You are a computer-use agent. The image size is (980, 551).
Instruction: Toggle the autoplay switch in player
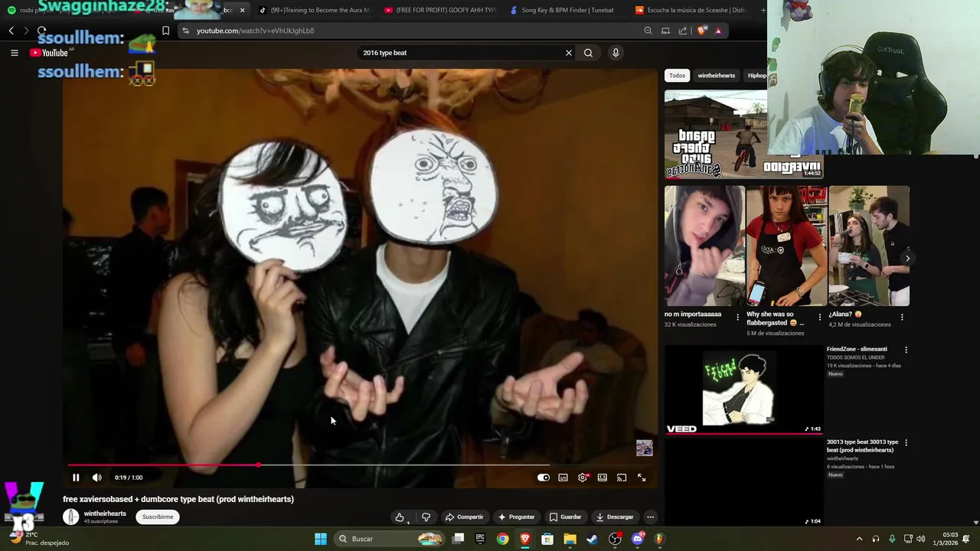click(x=543, y=478)
